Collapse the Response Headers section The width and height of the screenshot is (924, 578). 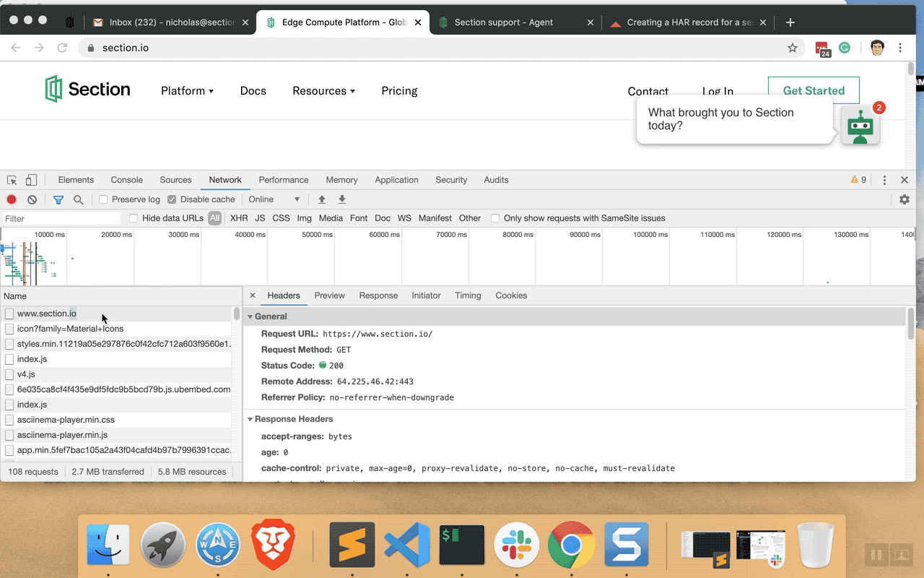click(x=250, y=419)
